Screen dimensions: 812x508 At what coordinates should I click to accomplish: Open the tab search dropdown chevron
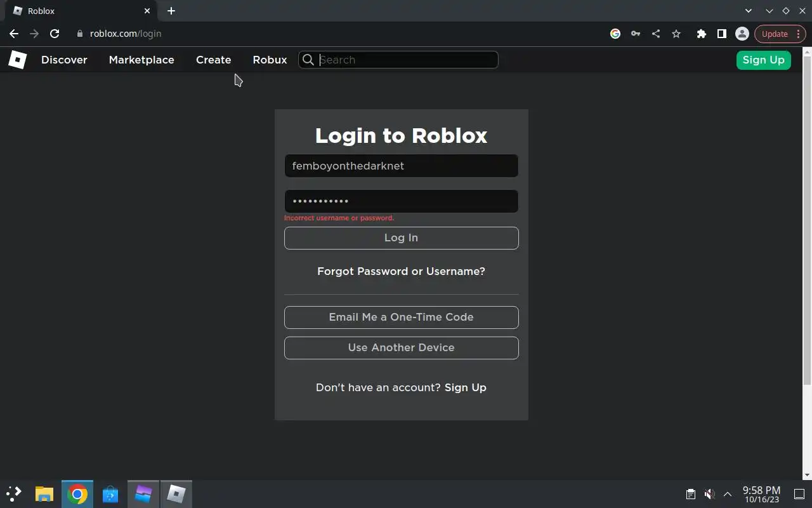click(749, 11)
